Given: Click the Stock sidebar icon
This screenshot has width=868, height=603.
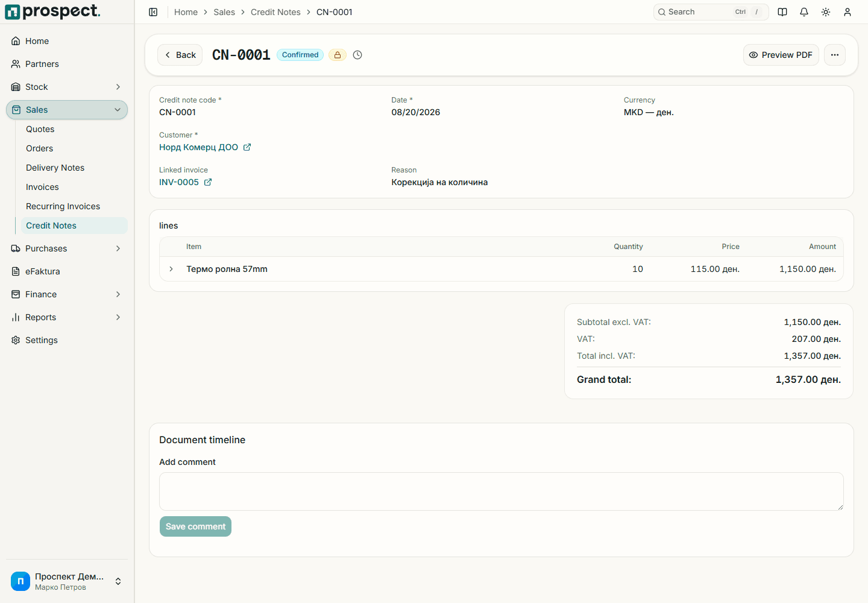Looking at the screenshot, I should pyautogui.click(x=16, y=87).
